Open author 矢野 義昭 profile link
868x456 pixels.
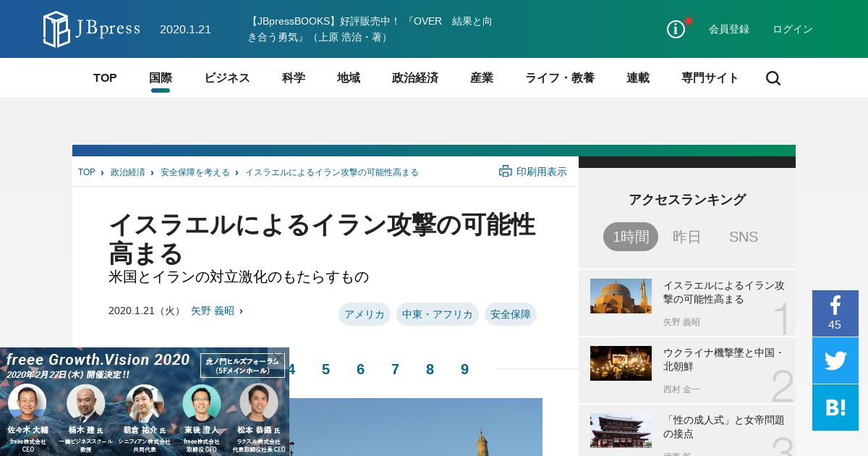(x=213, y=311)
